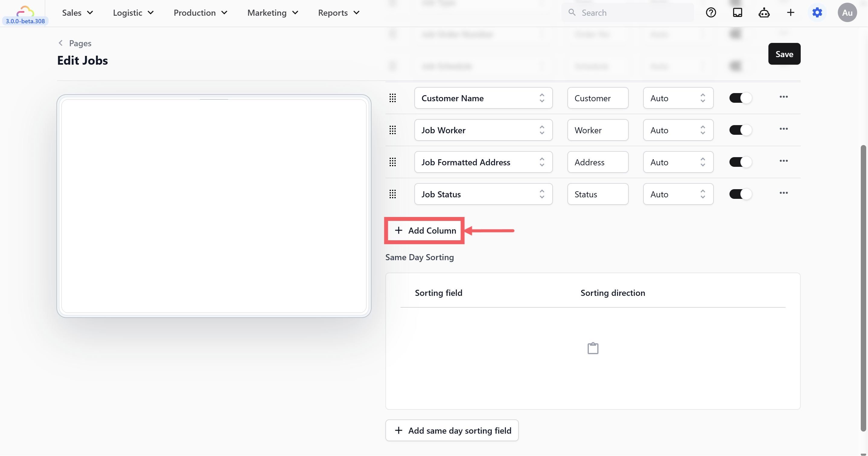The width and height of the screenshot is (868, 456).
Task: Click the tablet view icon in header
Action: [738, 12]
